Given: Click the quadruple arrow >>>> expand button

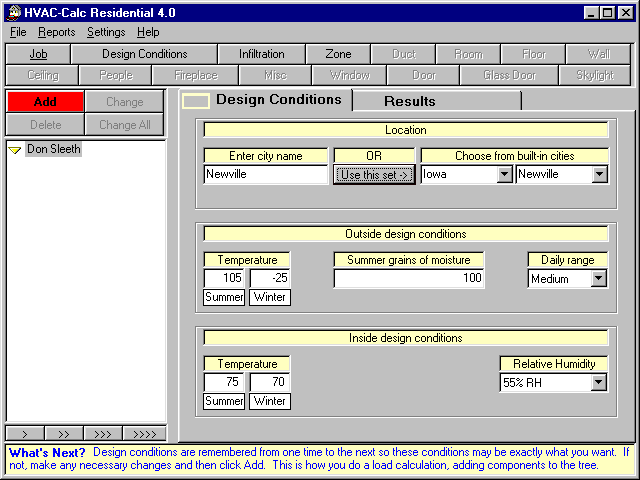Looking at the screenshot, I should 144,433.
